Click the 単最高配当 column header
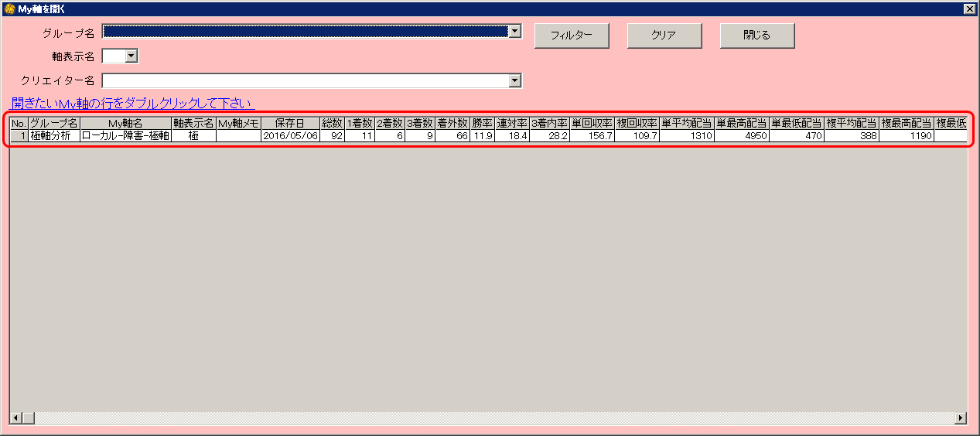The height and width of the screenshot is (436, 980). tap(742, 123)
